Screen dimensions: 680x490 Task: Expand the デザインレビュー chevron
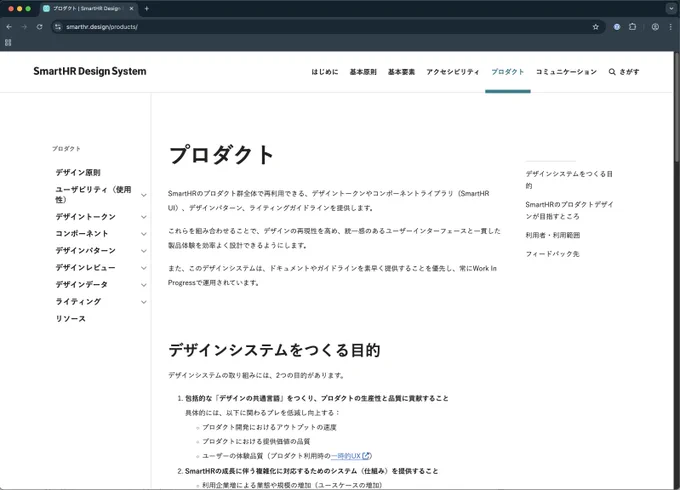point(144,268)
